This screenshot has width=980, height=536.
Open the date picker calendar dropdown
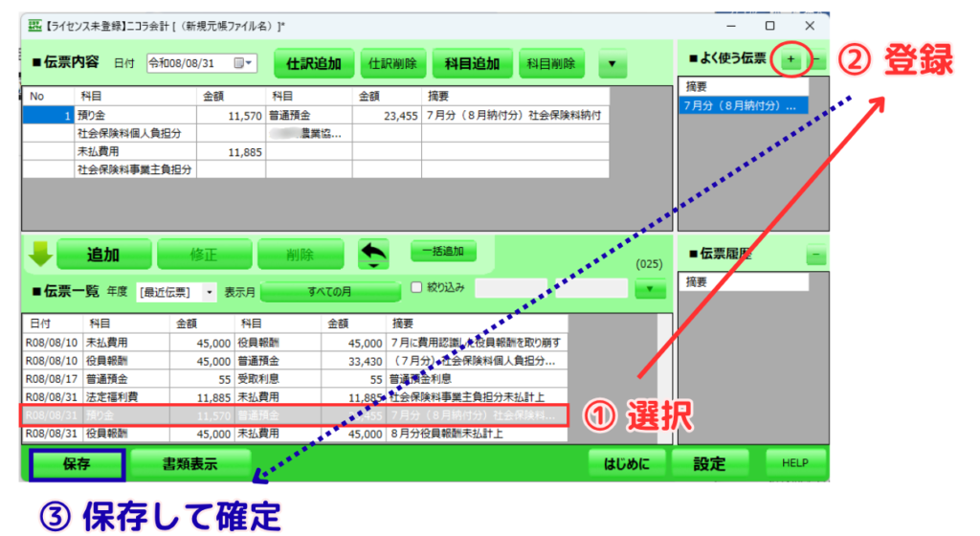click(243, 63)
